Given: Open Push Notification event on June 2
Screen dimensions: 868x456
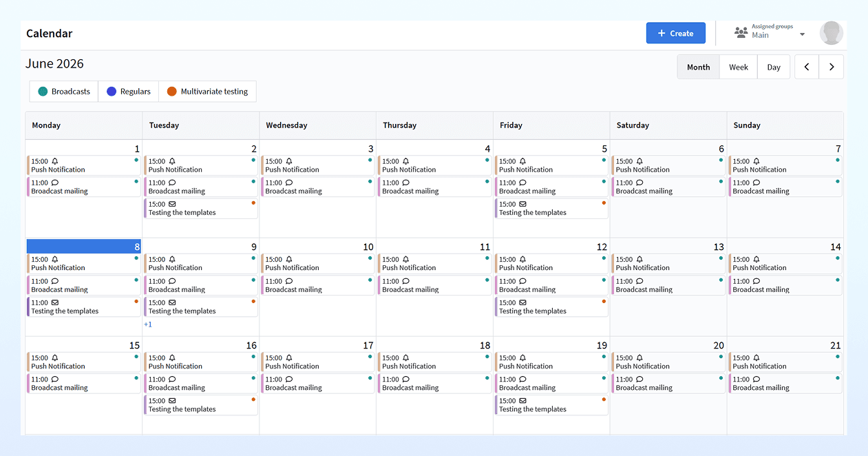Looking at the screenshot, I should 201,165.
